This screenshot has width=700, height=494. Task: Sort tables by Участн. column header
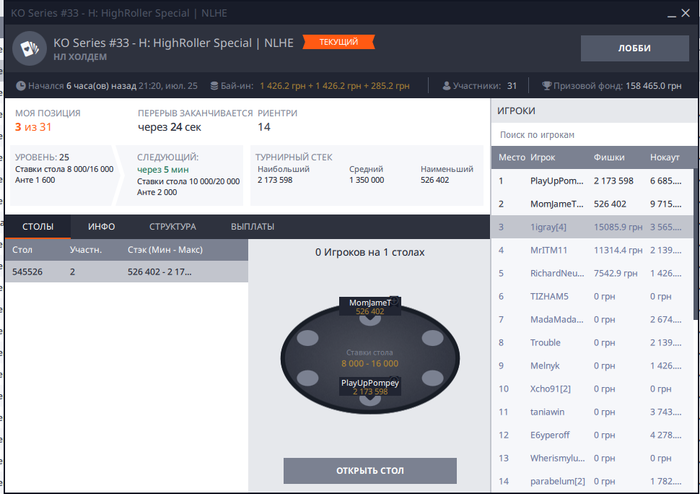coord(86,250)
